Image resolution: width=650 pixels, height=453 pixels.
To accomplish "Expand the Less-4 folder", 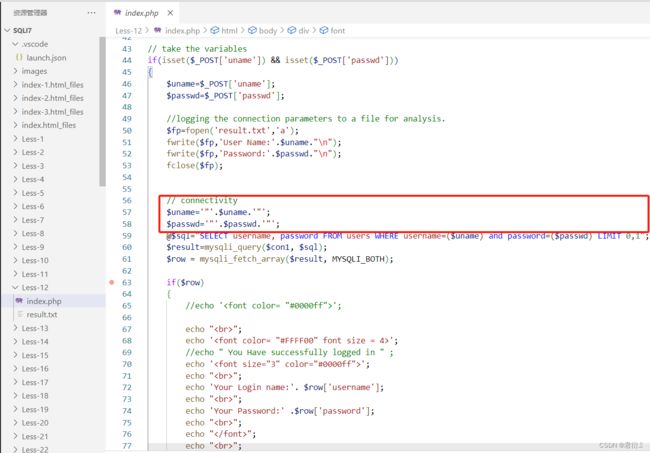I will click(x=15, y=179).
